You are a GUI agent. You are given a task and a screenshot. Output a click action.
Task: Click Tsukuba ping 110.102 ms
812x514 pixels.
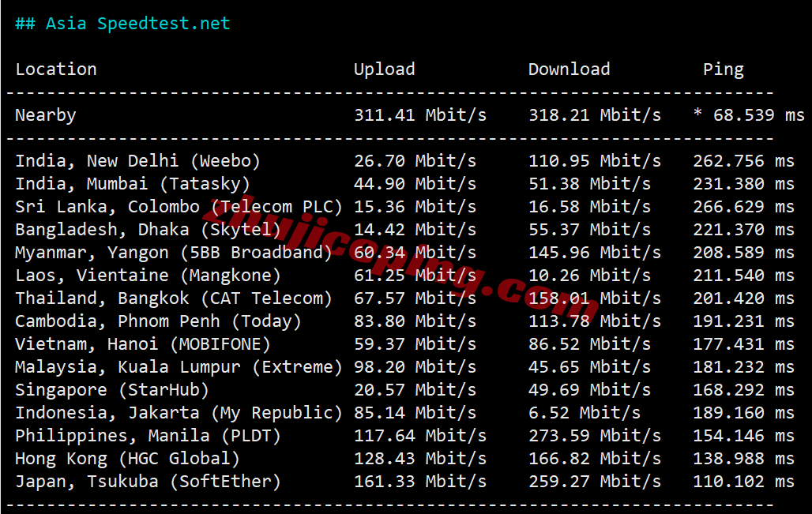pyautogui.click(x=743, y=482)
